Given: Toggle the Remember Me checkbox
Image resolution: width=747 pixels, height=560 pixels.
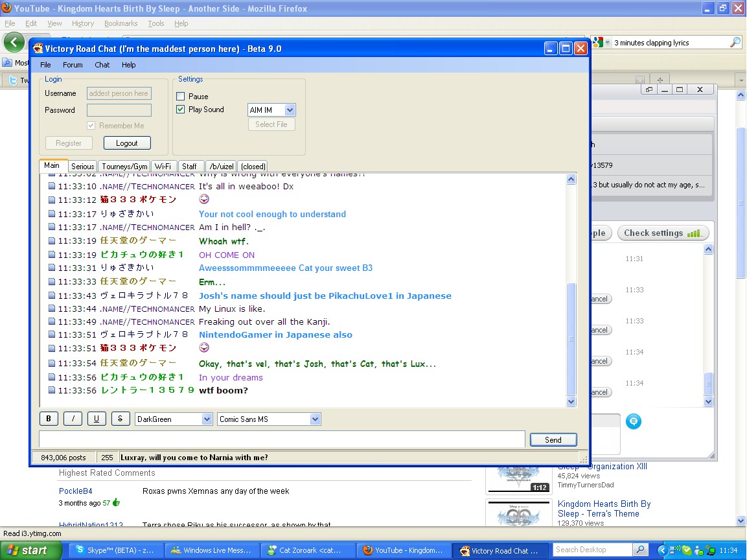Looking at the screenshot, I should 91,126.
